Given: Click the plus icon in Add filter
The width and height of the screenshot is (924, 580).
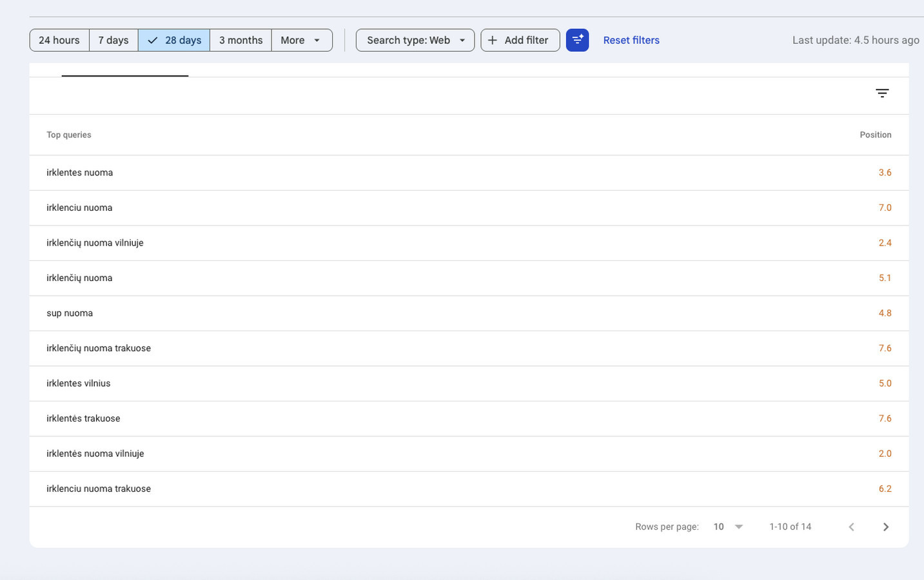Looking at the screenshot, I should pyautogui.click(x=493, y=40).
